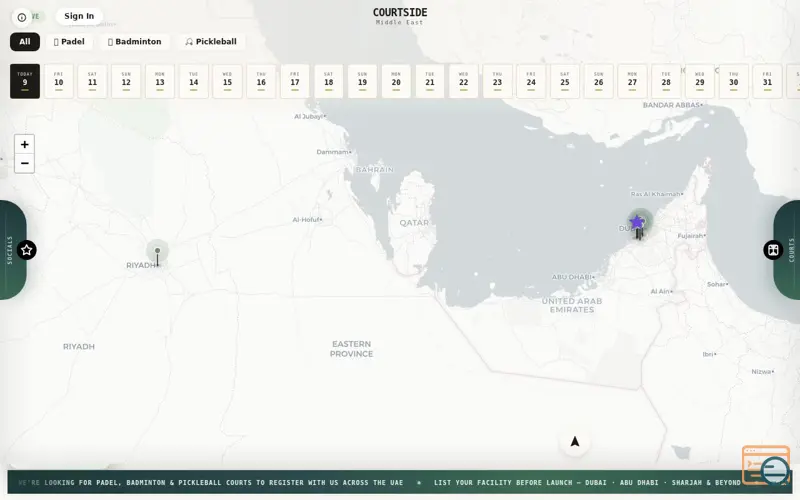Choose Sunday 26 date card
Image resolution: width=800 pixels, height=500 pixels.
click(x=598, y=81)
